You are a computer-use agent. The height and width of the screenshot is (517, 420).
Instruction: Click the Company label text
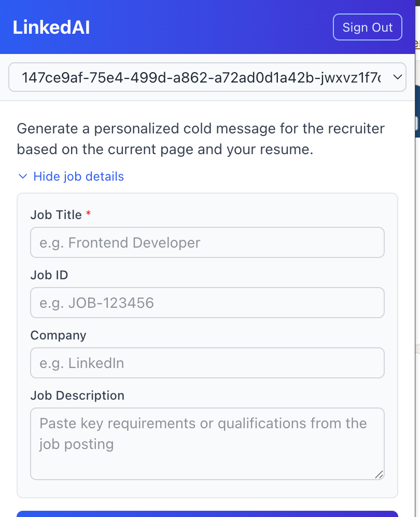click(58, 335)
